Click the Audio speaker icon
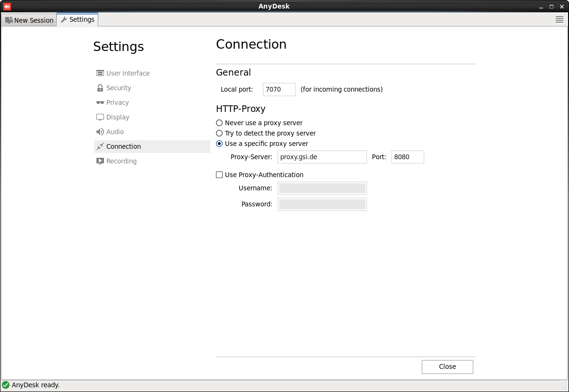Screen dimensions: 569x392 pos(100,132)
